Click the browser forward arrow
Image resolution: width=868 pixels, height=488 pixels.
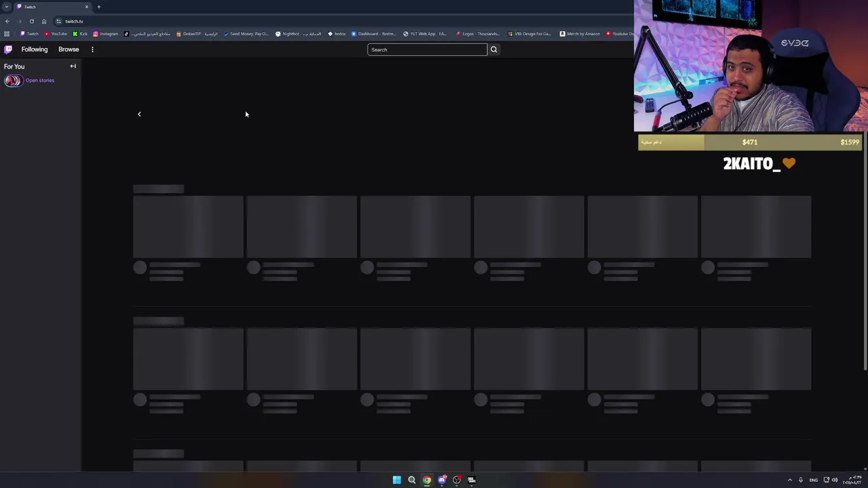tap(19, 21)
